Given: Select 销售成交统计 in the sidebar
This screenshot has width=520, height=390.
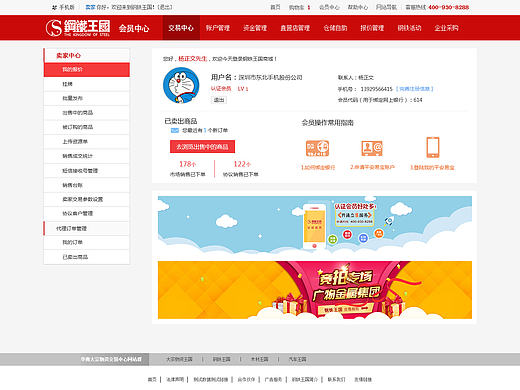Looking at the screenshot, I should coord(86,156).
